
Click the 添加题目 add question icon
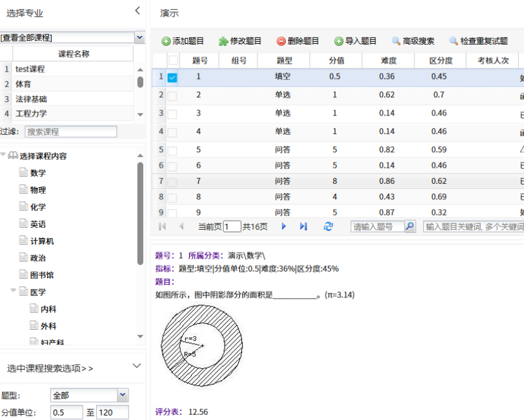click(166, 41)
